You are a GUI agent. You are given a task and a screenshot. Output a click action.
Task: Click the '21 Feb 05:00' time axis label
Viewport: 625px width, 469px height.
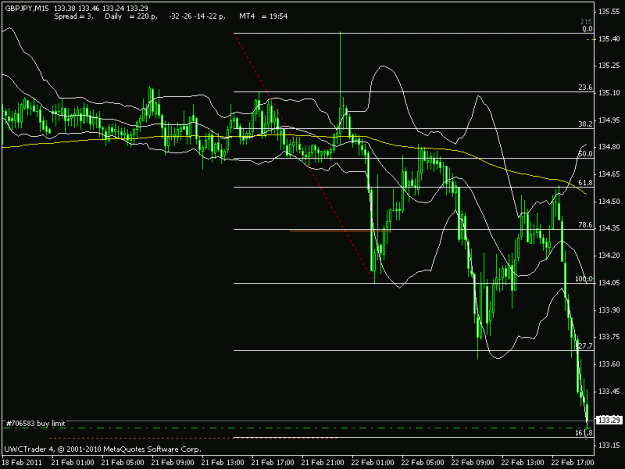pos(123,463)
